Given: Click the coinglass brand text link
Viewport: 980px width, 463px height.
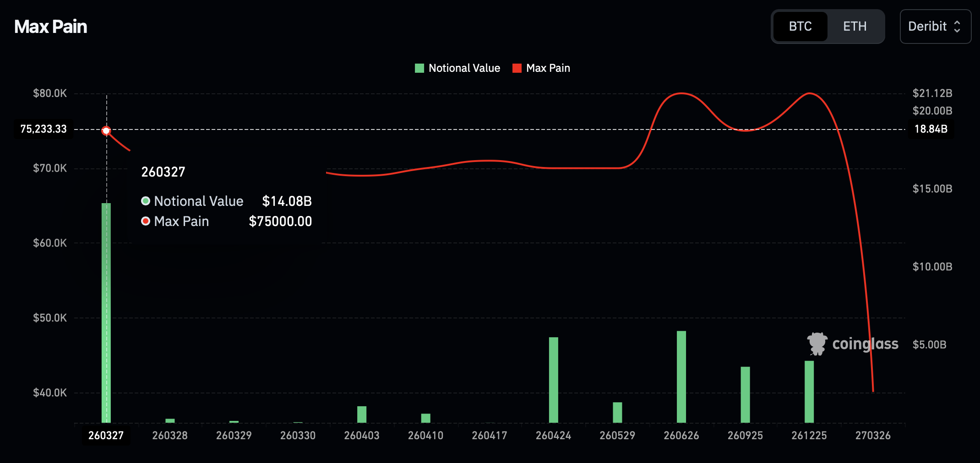Looking at the screenshot, I should [865, 344].
